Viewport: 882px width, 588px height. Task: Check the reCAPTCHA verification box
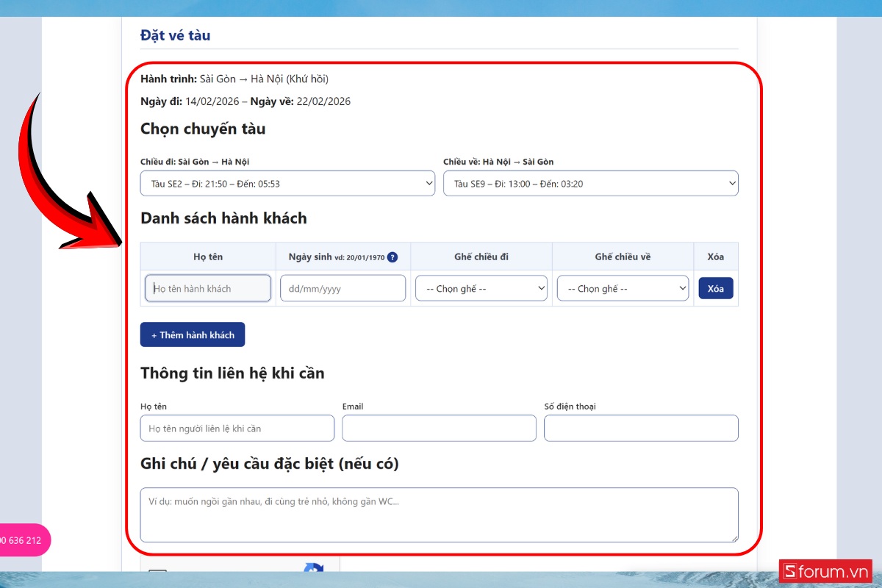click(157, 572)
